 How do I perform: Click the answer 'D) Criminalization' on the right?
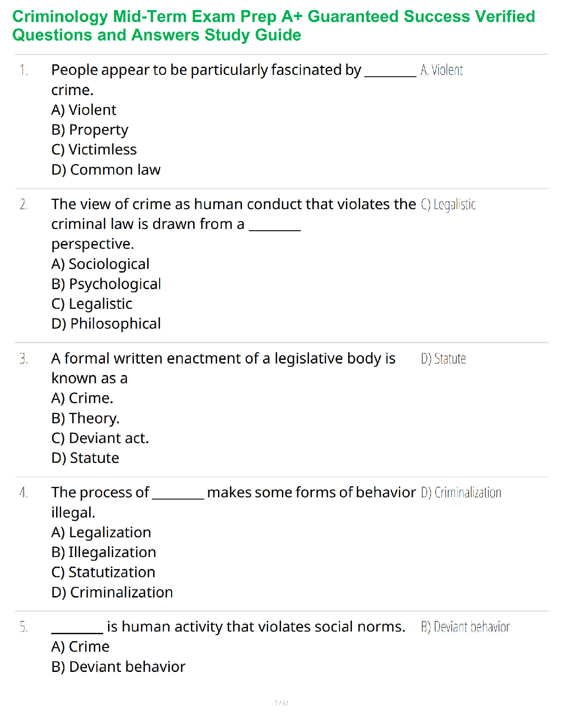(x=461, y=493)
